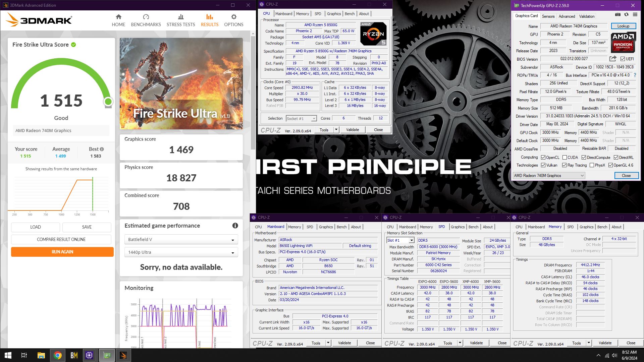Image resolution: width=644 pixels, height=362 pixels.
Task: Click BIOS version share/export icon in GPU-Z
Action: pos(613,59)
